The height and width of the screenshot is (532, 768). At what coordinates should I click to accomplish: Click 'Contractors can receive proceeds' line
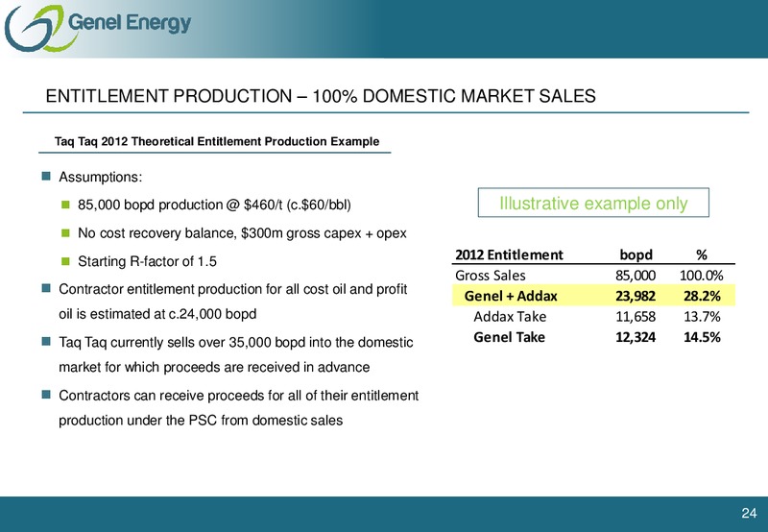coord(238,396)
